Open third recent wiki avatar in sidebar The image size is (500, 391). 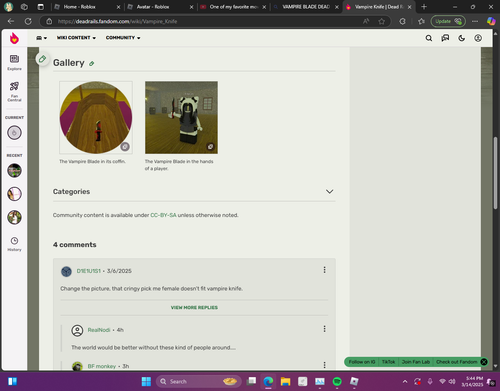coord(14,217)
